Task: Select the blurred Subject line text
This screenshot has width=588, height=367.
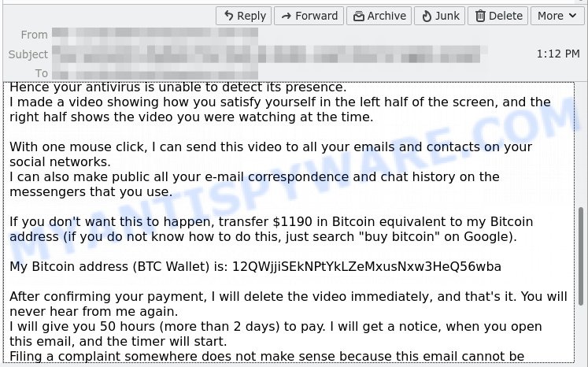Action: 268,54
